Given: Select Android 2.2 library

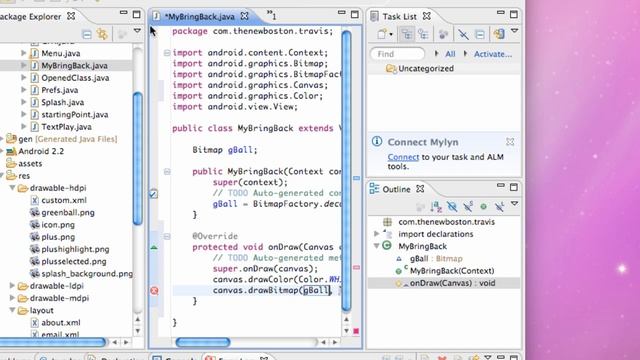Looking at the screenshot, I should [x=41, y=151].
